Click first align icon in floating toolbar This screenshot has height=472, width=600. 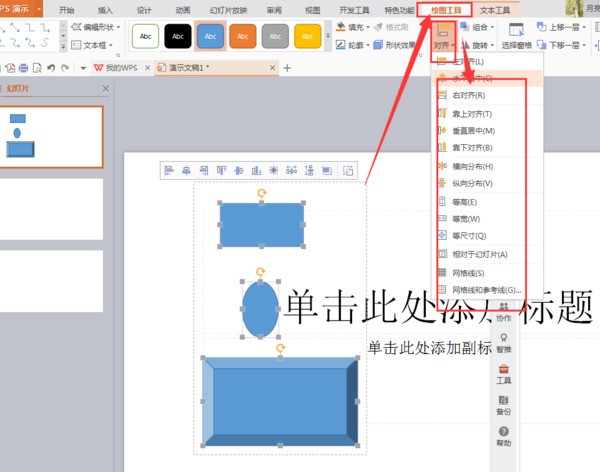[169, 171]
